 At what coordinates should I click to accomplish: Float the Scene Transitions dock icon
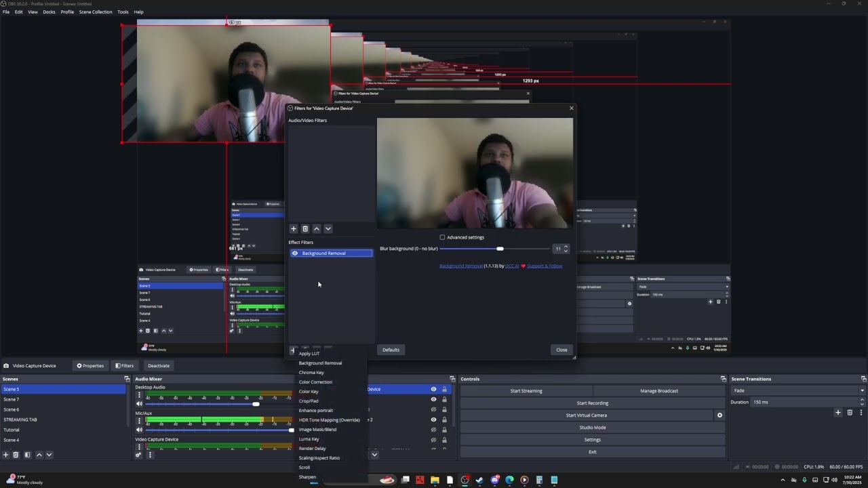point(863,379)
